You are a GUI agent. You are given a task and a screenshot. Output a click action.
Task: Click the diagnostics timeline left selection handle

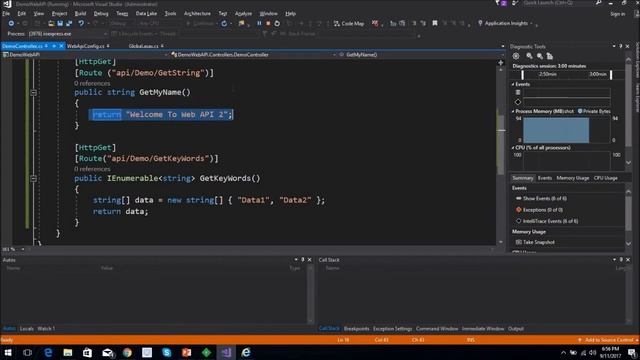(522, 75)
